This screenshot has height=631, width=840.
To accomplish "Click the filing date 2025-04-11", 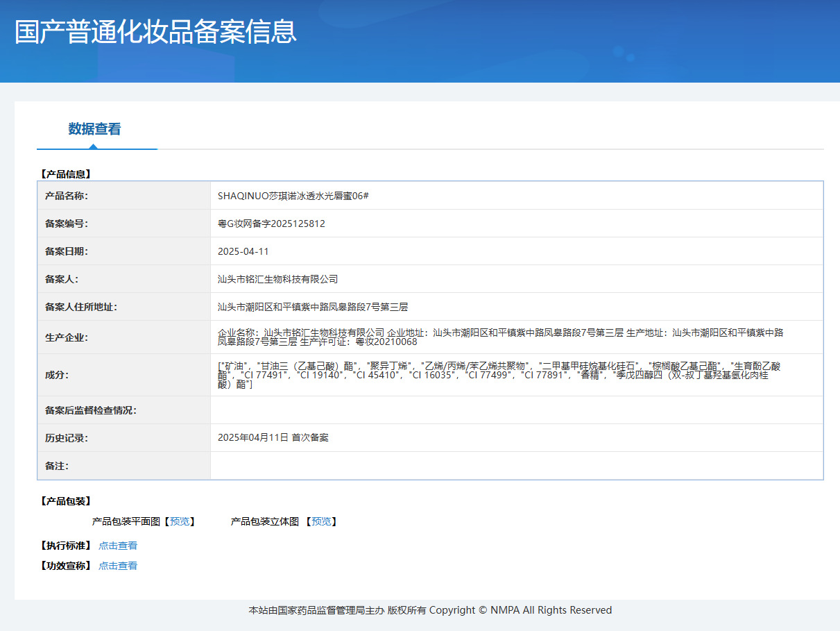I will click(x=243, y=251).
